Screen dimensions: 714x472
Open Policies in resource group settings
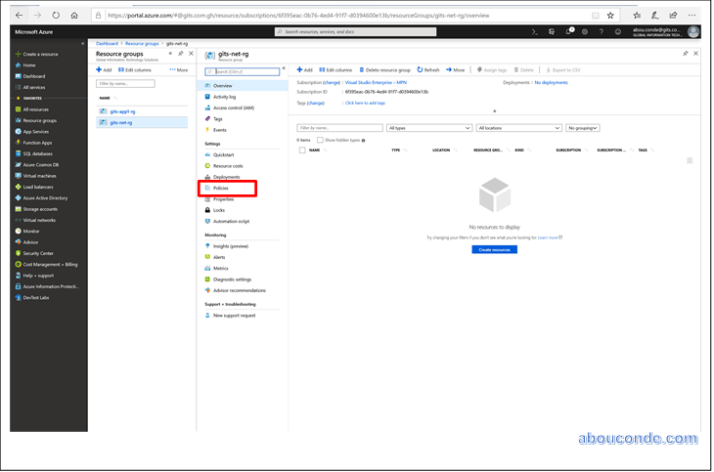point(221,188)
